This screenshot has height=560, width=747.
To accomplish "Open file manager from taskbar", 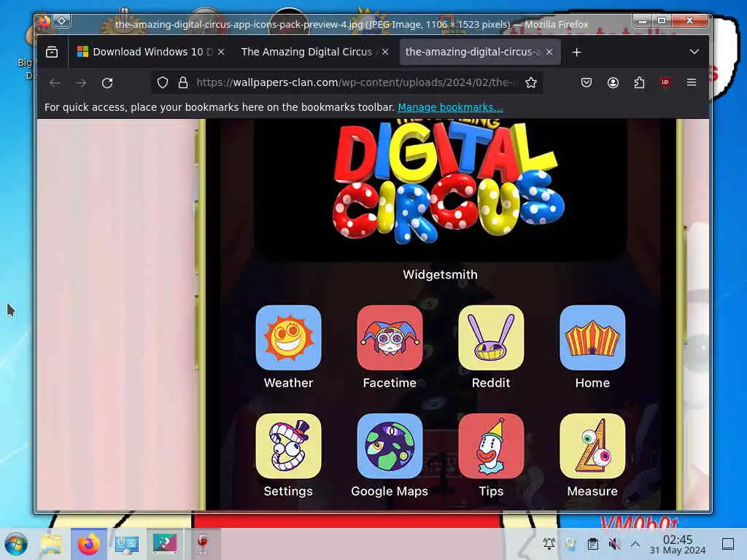I will coord(51,544).
